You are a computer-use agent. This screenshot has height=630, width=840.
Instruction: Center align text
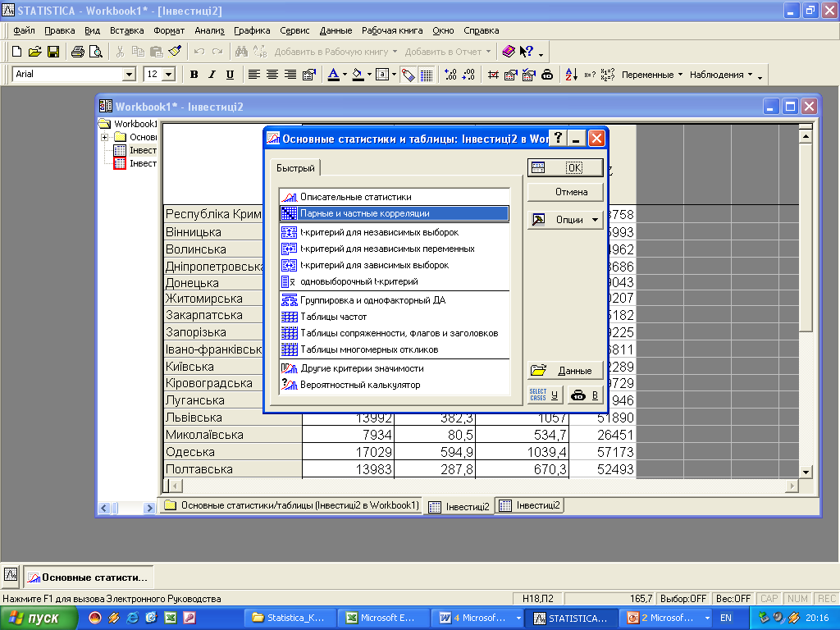(272, 75)
